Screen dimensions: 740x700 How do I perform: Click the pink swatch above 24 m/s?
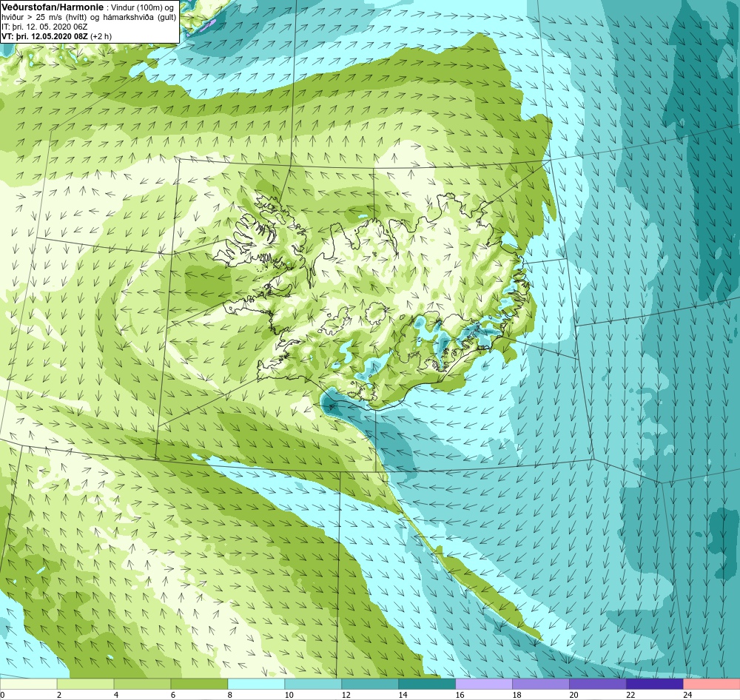[x=712, y=684]
